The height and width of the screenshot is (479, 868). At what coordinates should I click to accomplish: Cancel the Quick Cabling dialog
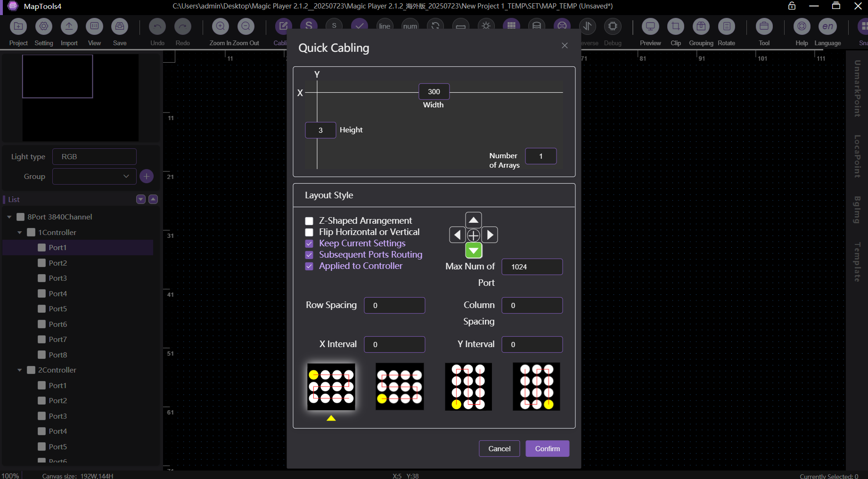click(x=499, y=448)
